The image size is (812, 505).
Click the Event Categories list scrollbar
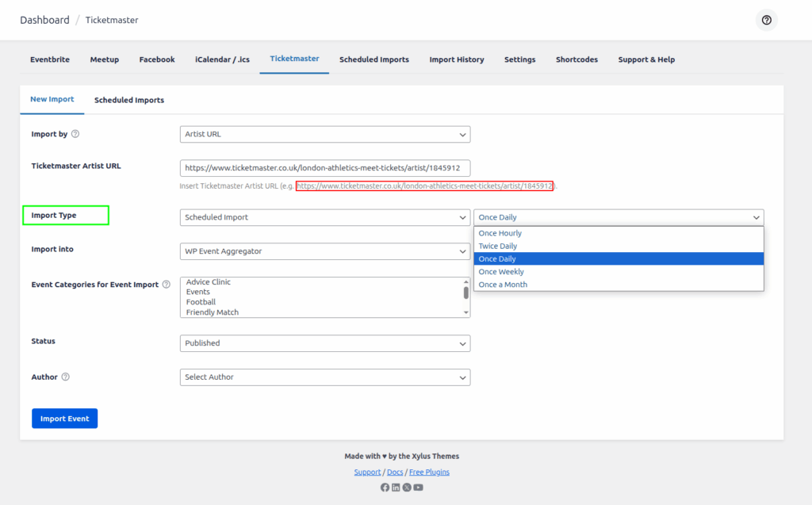pyautogui.click(x=466, y=293)
